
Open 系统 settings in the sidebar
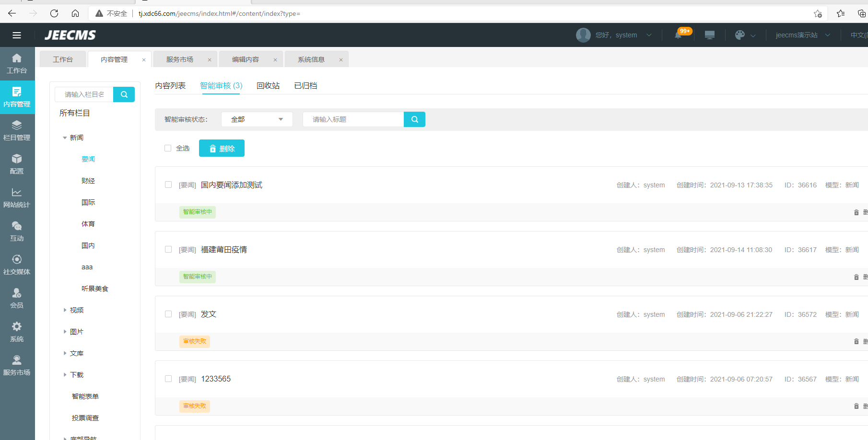click(x=17, y=332)
